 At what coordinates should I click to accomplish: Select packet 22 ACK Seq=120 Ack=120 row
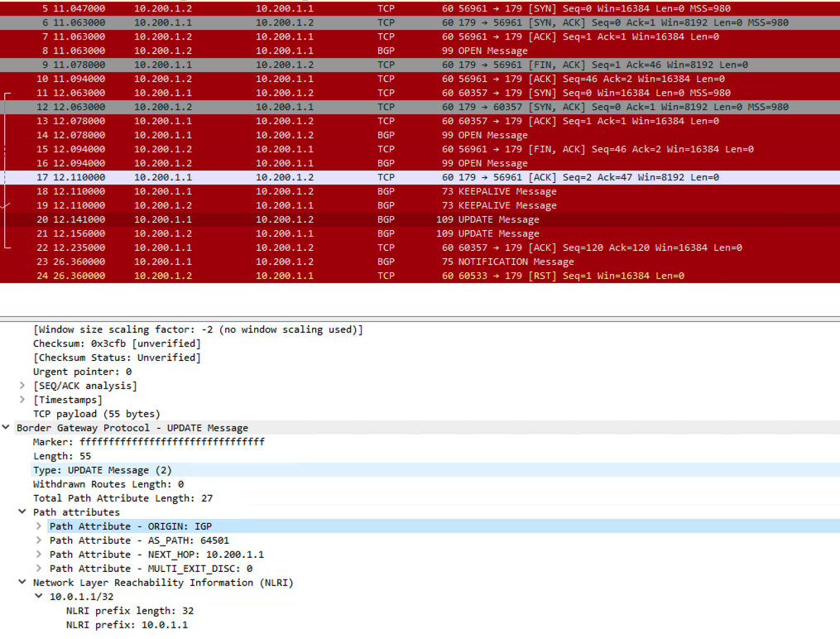(420, 247)
